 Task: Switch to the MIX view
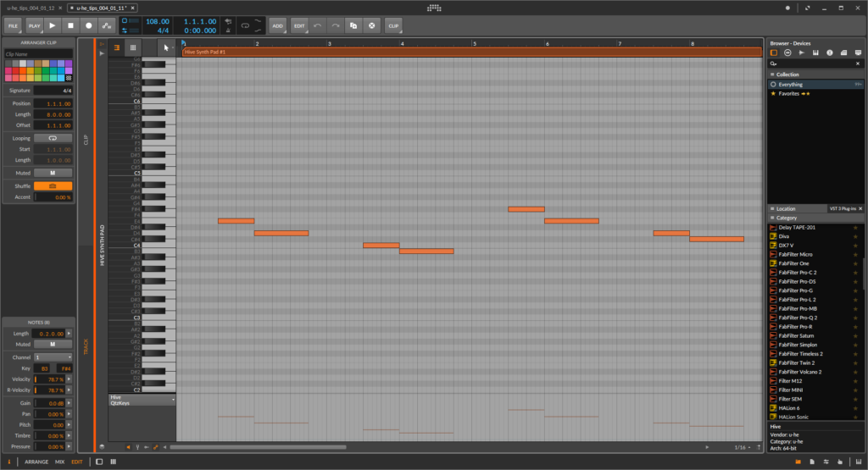pos(59,462)
